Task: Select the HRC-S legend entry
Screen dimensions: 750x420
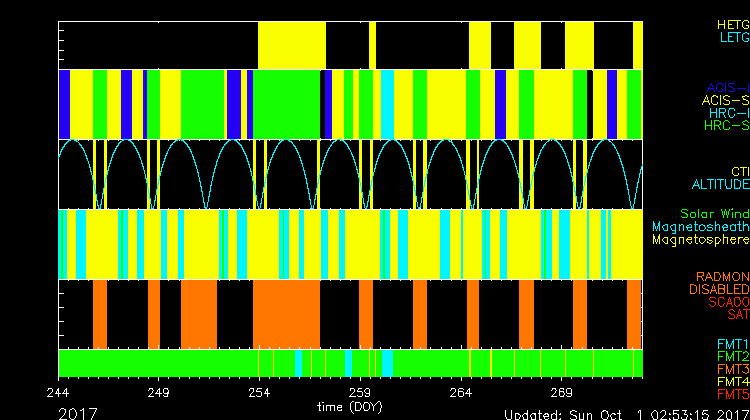Action: [x=726, y=127]
